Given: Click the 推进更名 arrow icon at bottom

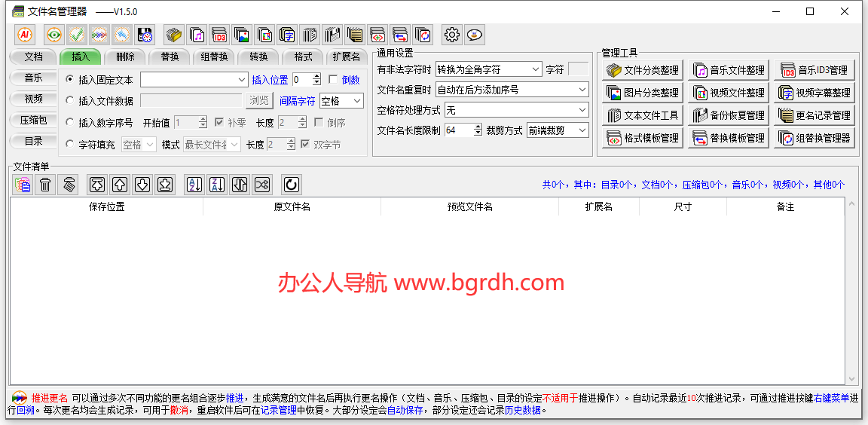Looking at the screenshot, I should (20, 397).
